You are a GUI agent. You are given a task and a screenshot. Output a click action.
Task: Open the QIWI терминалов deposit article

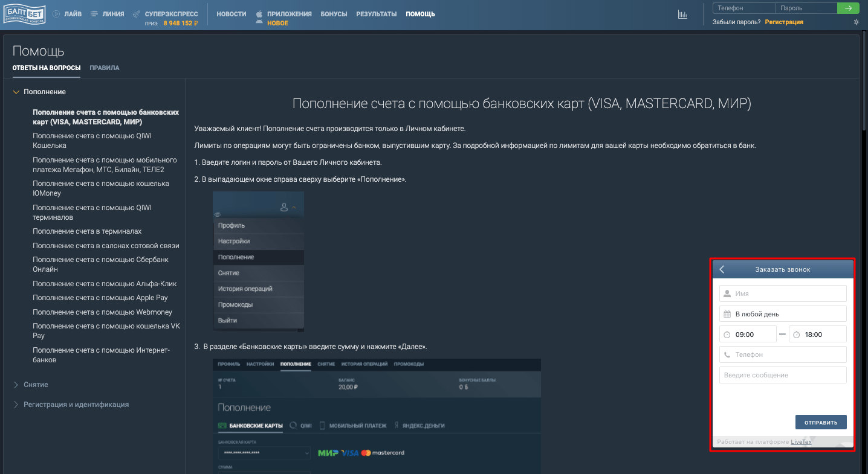[92, 213]
